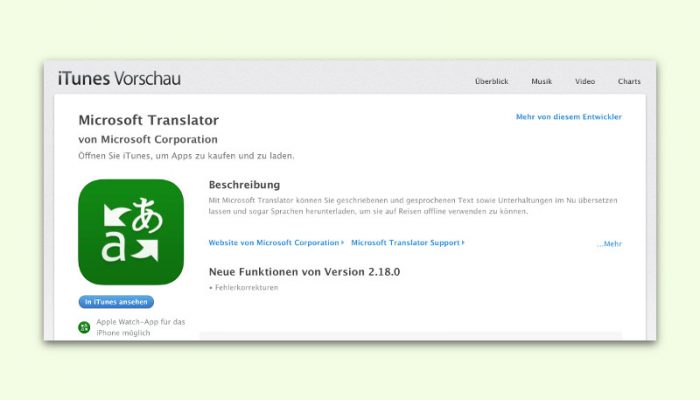Open the Überblick tab
Image resolution: width=700 pixels, height=400 pixels.
(x=492, y=81)
